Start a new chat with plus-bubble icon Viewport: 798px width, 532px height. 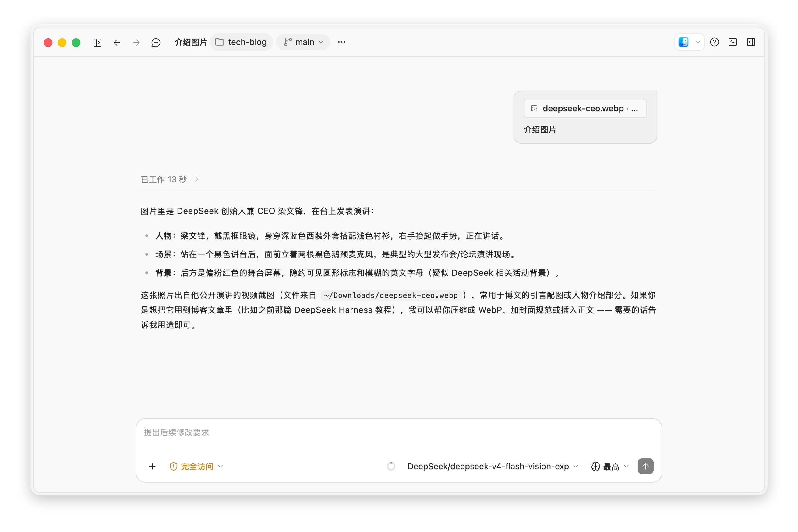[156, 42]
